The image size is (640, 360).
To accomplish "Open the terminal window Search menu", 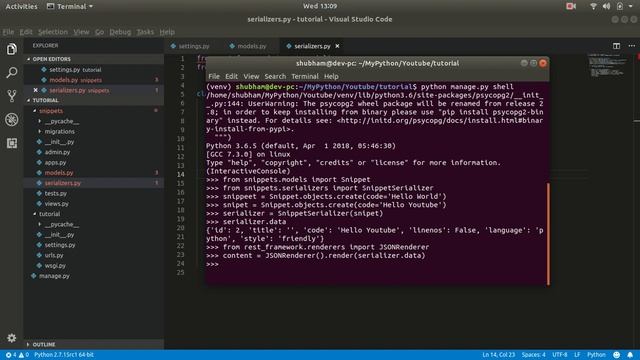I will (275, 76).
